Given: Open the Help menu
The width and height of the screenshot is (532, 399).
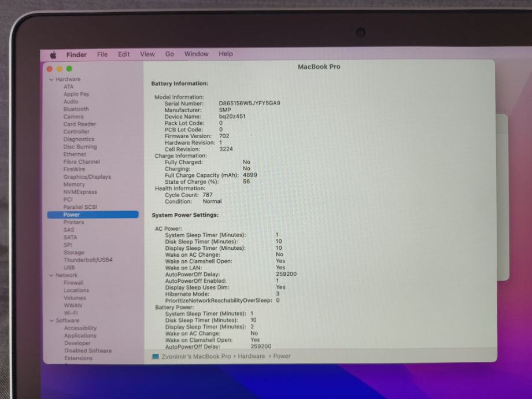Looking at the screenshot, I should (x=226, y=54).
